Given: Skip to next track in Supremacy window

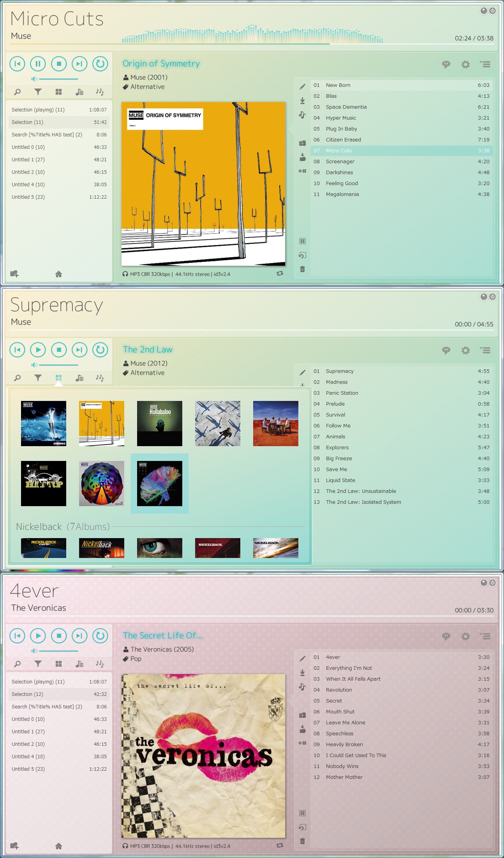Looking at the screenshot, I should 79,350.
